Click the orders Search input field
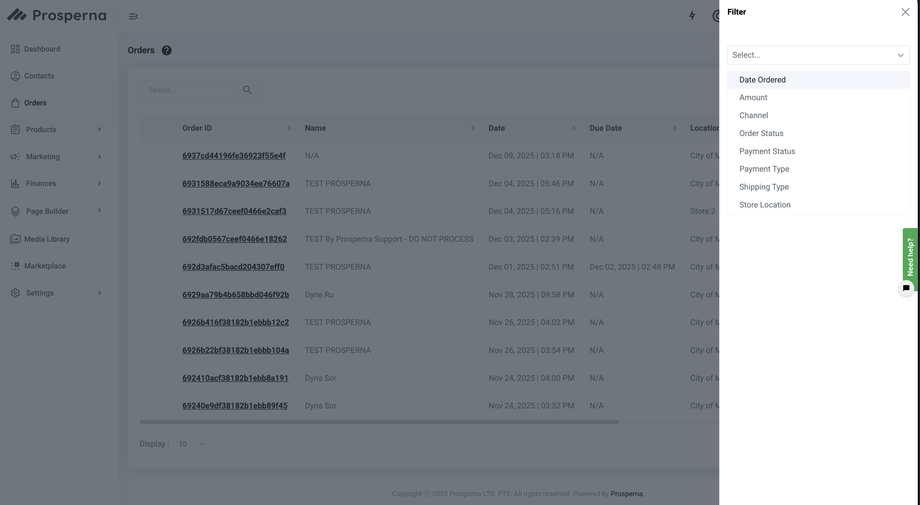The width and height of the screenshot is (920, 505). tap(190, 90)
